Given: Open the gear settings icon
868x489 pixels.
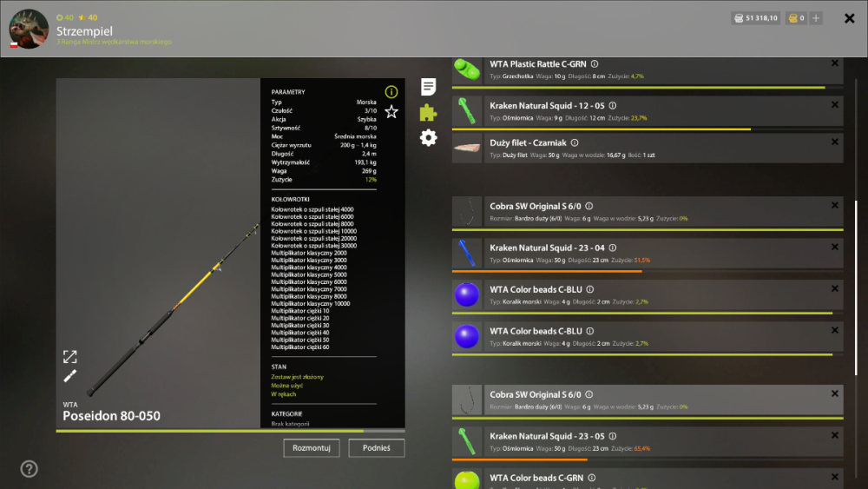Looking at the screenshot, I should [x=428, y=137].
